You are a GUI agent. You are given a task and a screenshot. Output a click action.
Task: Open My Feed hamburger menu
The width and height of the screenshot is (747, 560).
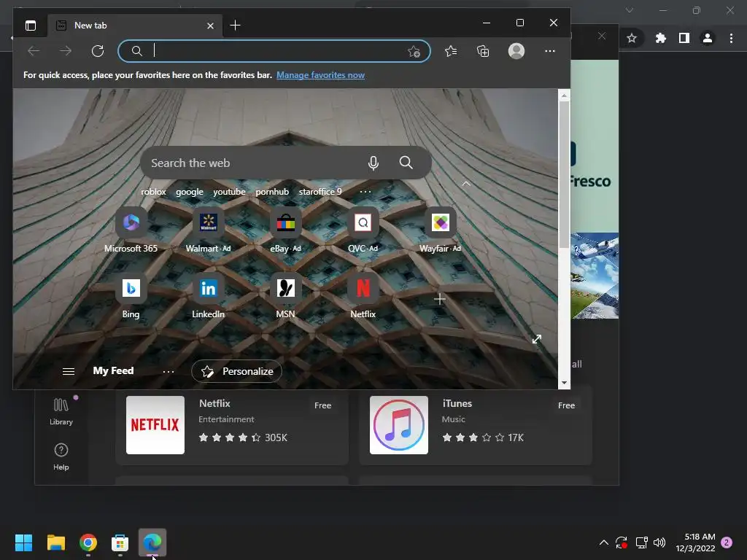pos(69,371)
